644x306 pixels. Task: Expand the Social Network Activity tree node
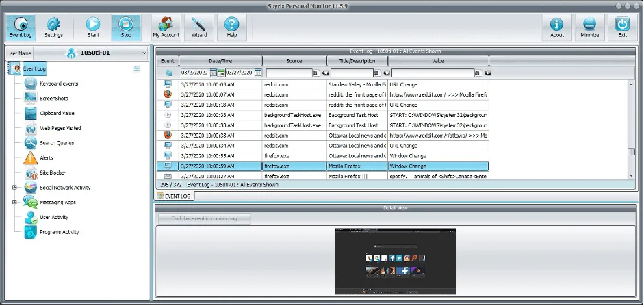[x=14, y=188]
